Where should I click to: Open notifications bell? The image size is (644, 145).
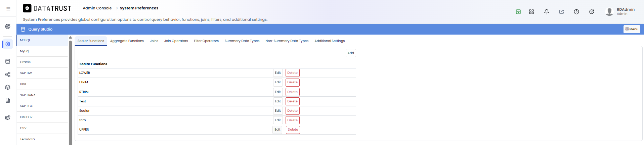(x=547, y=12)
